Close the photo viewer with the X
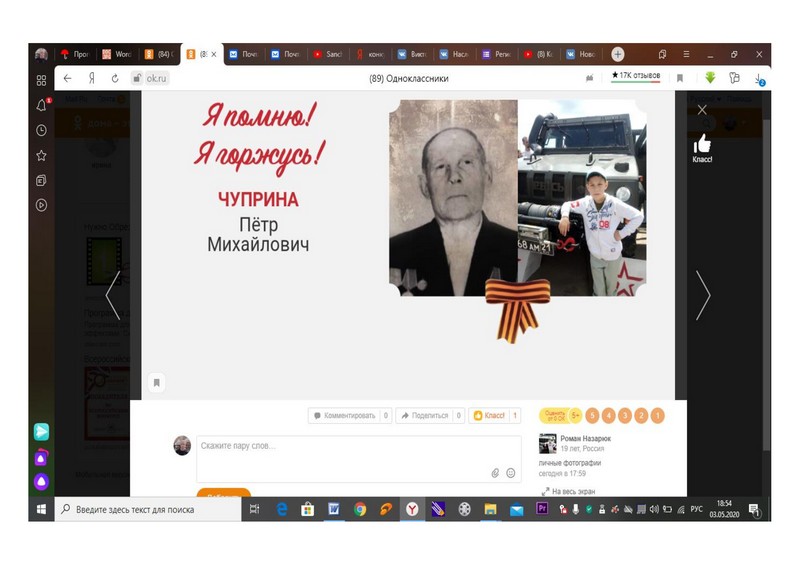 click(x=702, y=109)
